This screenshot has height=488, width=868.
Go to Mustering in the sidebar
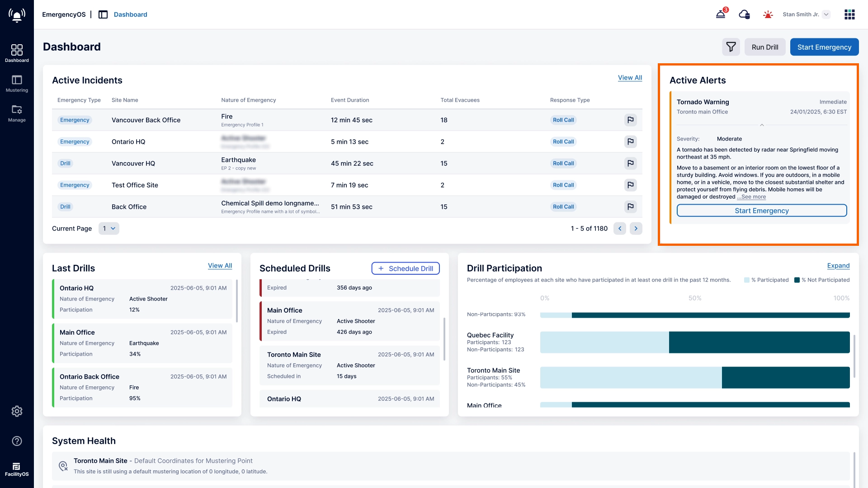tap(17, 84)
